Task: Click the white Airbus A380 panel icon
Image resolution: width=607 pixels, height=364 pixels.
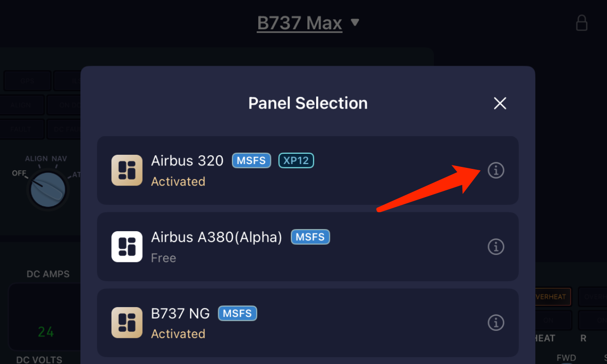Action: click(127, 247)
